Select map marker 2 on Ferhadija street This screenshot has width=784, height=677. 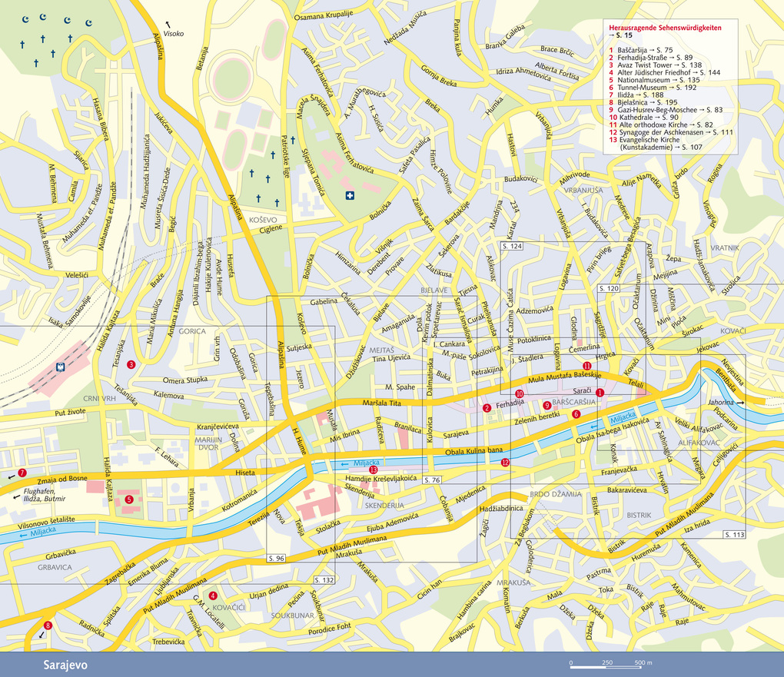pos(487,408)
